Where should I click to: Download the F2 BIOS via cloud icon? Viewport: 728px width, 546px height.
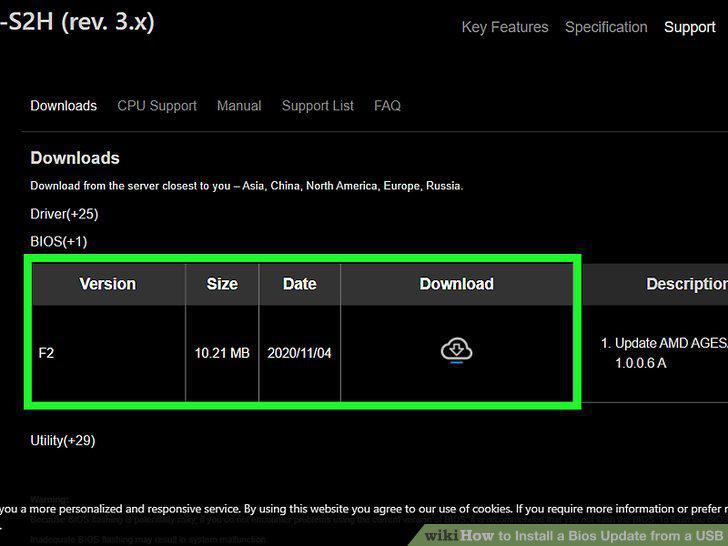pyautogui.click(x=456, y=350)
